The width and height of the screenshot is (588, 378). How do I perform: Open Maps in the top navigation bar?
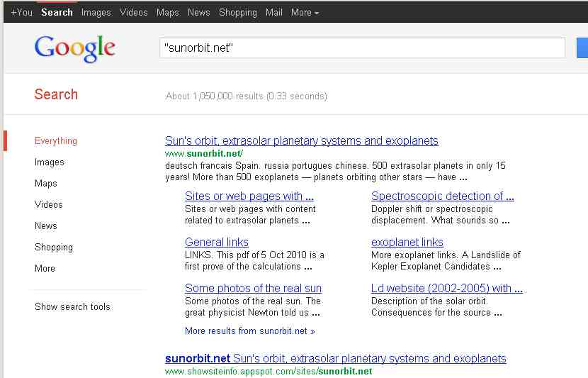[x=167, y=12]
